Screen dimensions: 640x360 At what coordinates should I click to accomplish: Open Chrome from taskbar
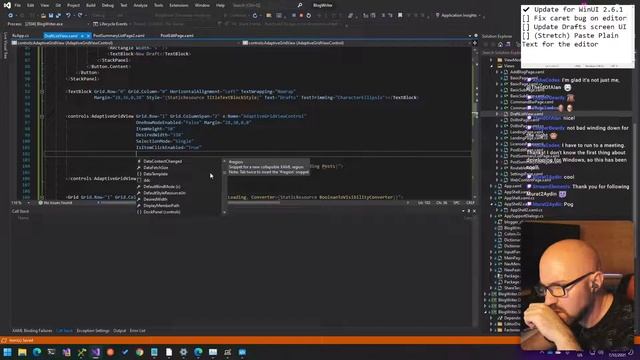tap(140, 352)
